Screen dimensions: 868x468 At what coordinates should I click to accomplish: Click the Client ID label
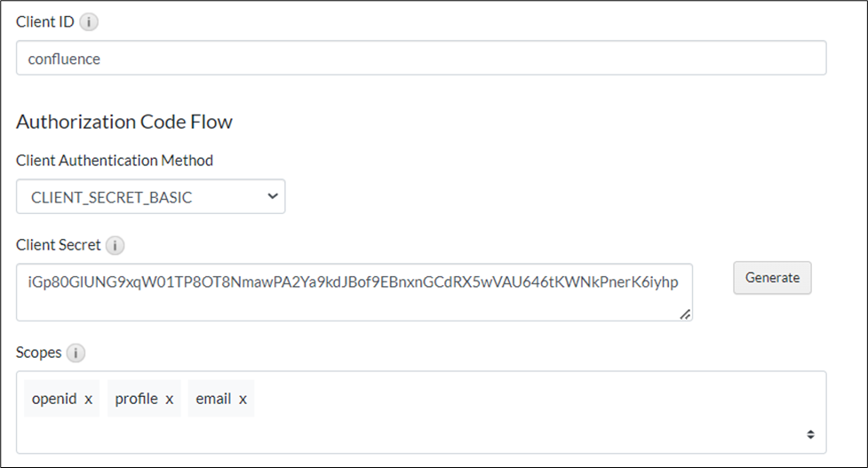click(45, 22)
